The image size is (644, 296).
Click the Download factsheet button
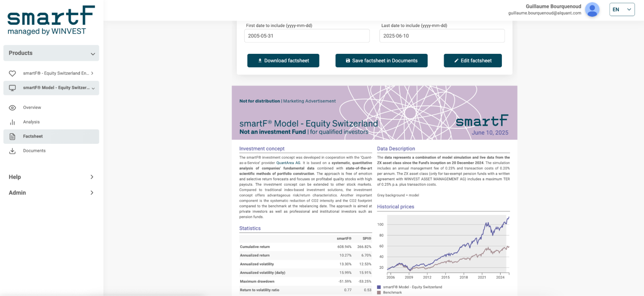283,61
